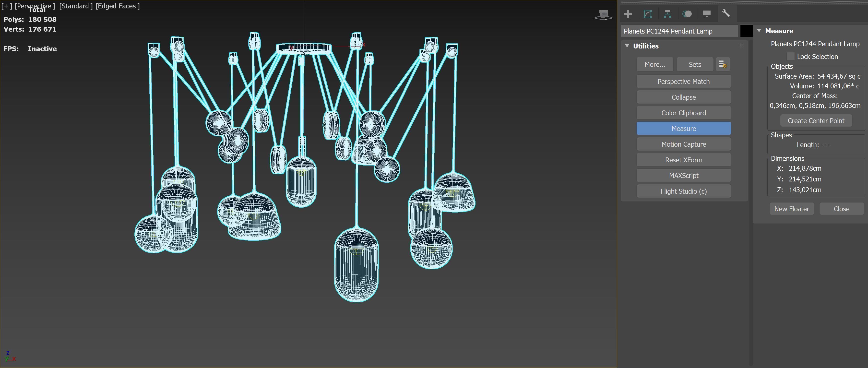Open the Modify panel tab
This screenshot has width=868, height=368.
pyautogui.click(x=648, y=14)
